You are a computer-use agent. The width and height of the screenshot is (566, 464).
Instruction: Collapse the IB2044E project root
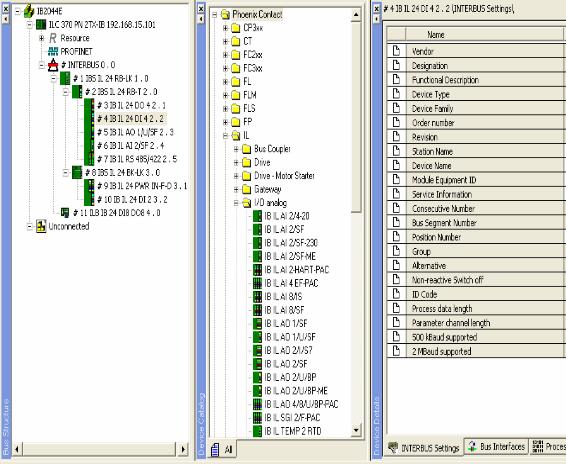(17, 11)
